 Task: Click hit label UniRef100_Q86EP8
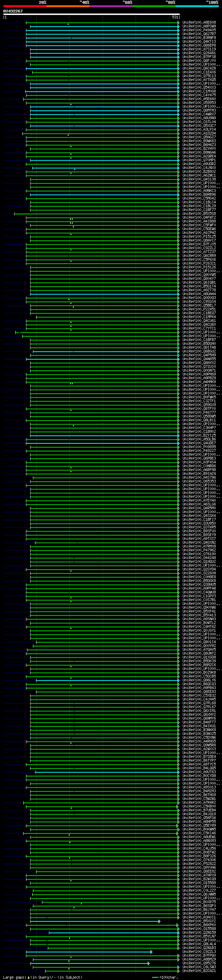(x=199, y=45)
